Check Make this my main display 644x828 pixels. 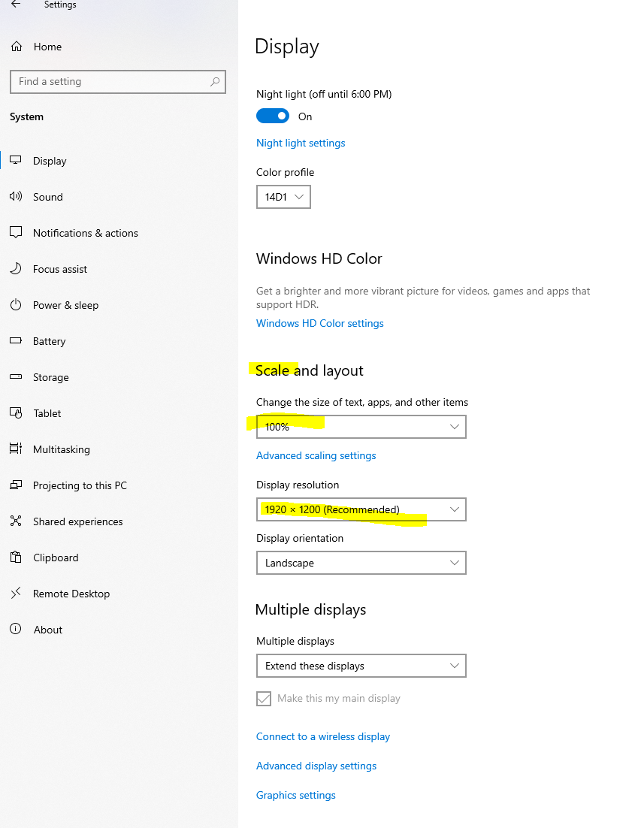point(264,699)
